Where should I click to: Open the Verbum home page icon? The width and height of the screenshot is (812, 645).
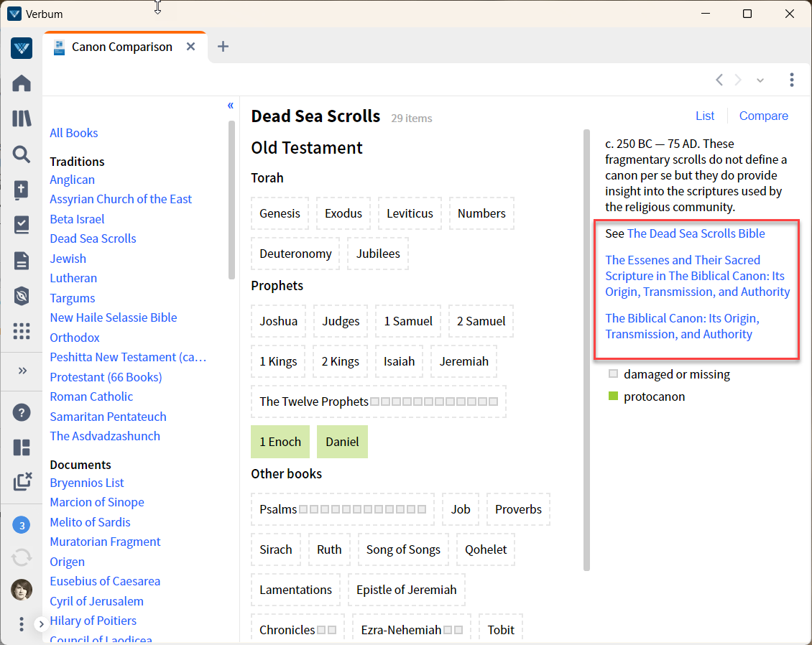(x=22, y=83)
